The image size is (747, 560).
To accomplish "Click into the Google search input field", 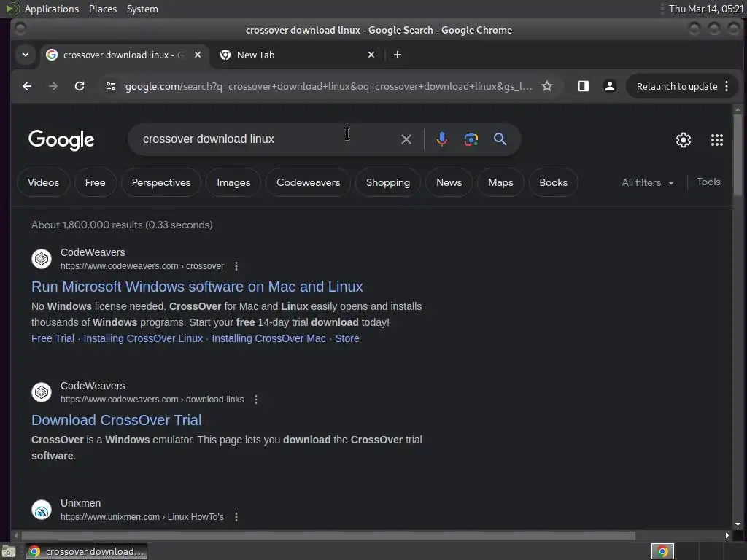I will pyautogui.click(x=267, y=139).
